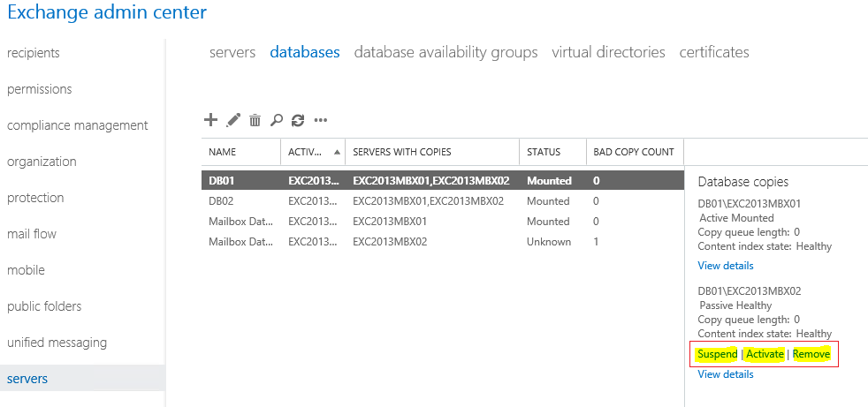
Task: Suspend the DB01 passive copy
Action: coord(718,354)
